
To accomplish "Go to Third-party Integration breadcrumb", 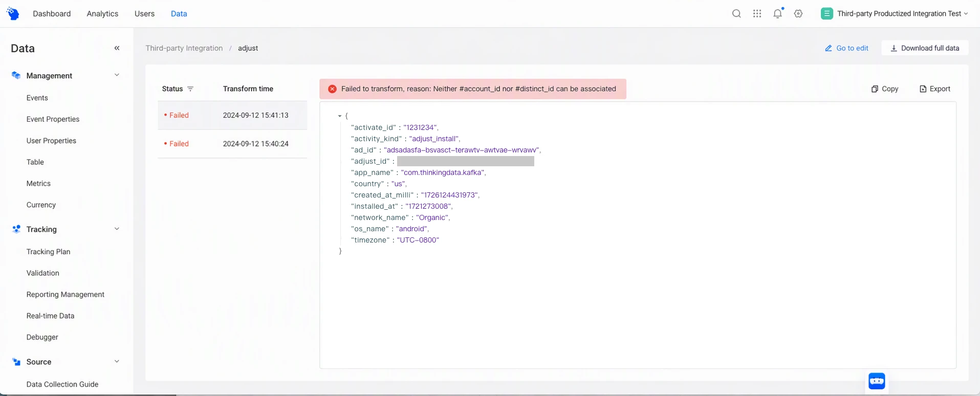I will click(x=184, y=48).
